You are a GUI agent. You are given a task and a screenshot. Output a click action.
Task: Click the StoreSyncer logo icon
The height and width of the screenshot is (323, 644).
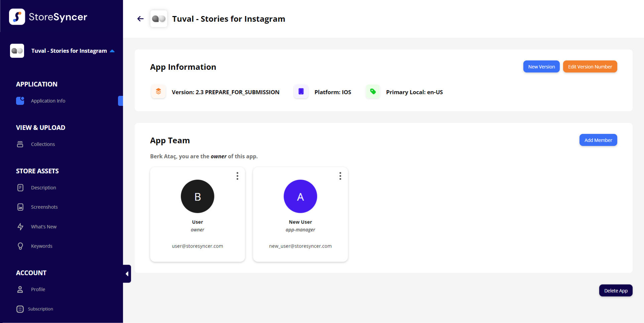tap(17, 17)
